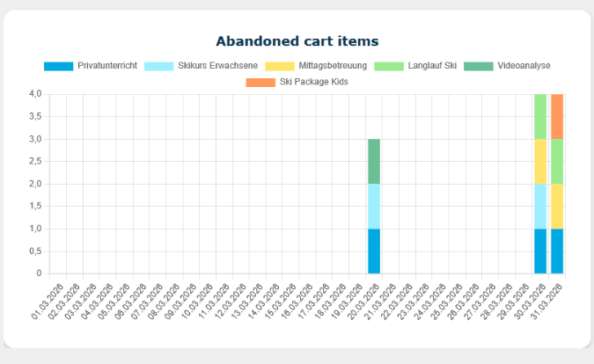
Task: Click the orange Ski Package Kids bar segment
Action: pyautogui.click(x=557, y=116)
